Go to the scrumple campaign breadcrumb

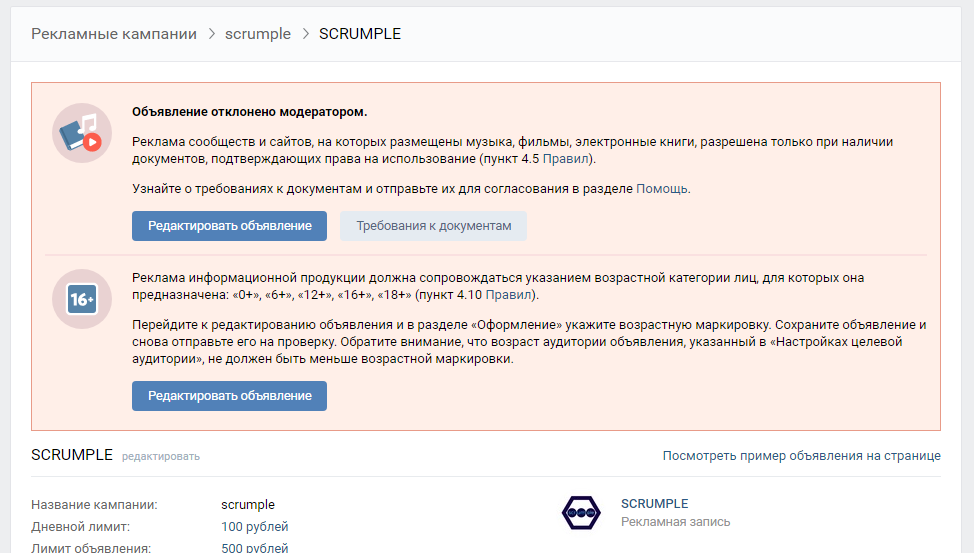pyautogui.click(x=258, y=34)
